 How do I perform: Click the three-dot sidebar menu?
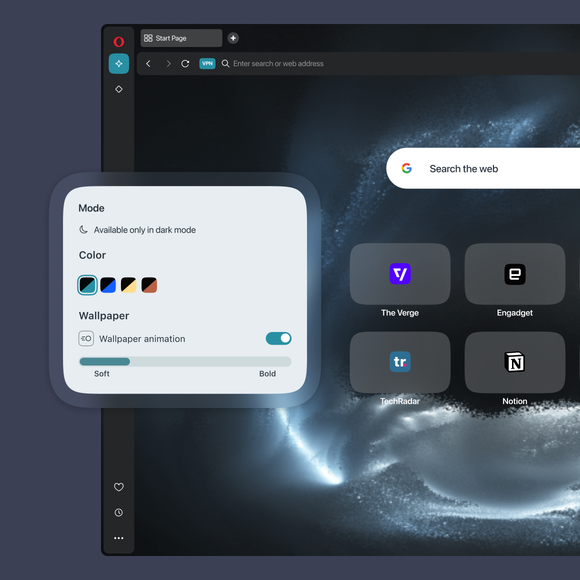pos(119,538)
